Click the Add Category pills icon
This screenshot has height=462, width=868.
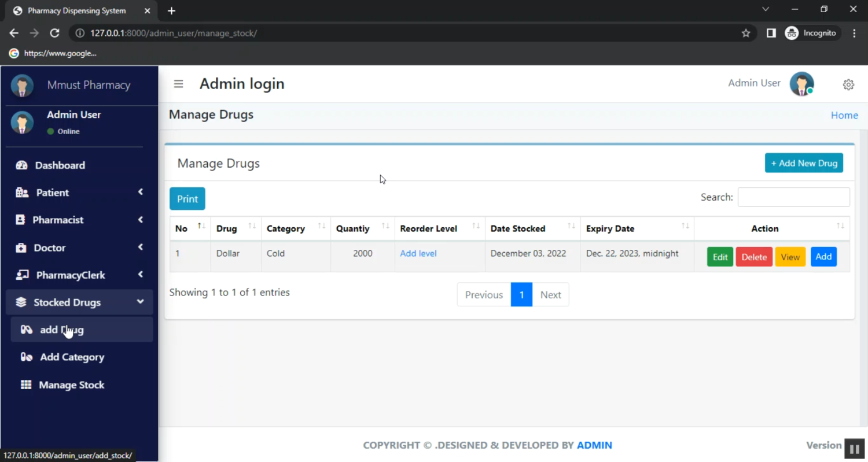pyautogui.click(x=26, y=357)
